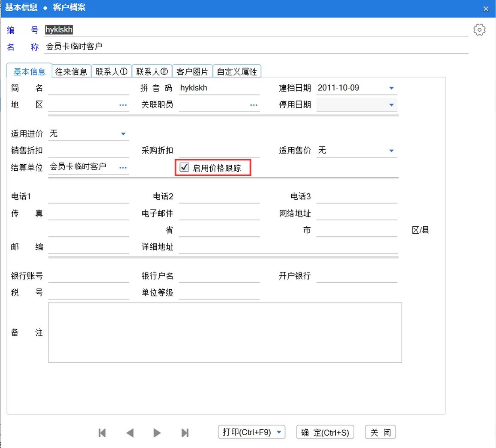Expand the 建档日期 date dropdown
The height and width of the screenshot is (448, 496).
tap(391, 88)
